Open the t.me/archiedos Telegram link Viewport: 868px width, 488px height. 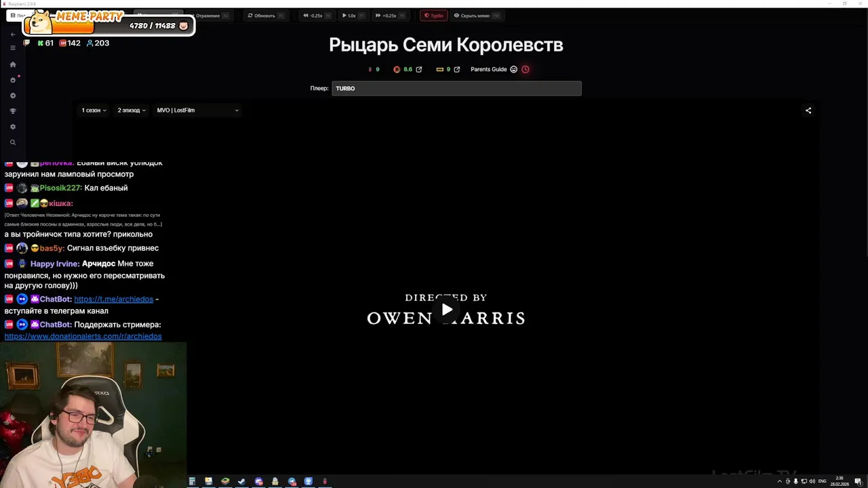tap(113, 299)
